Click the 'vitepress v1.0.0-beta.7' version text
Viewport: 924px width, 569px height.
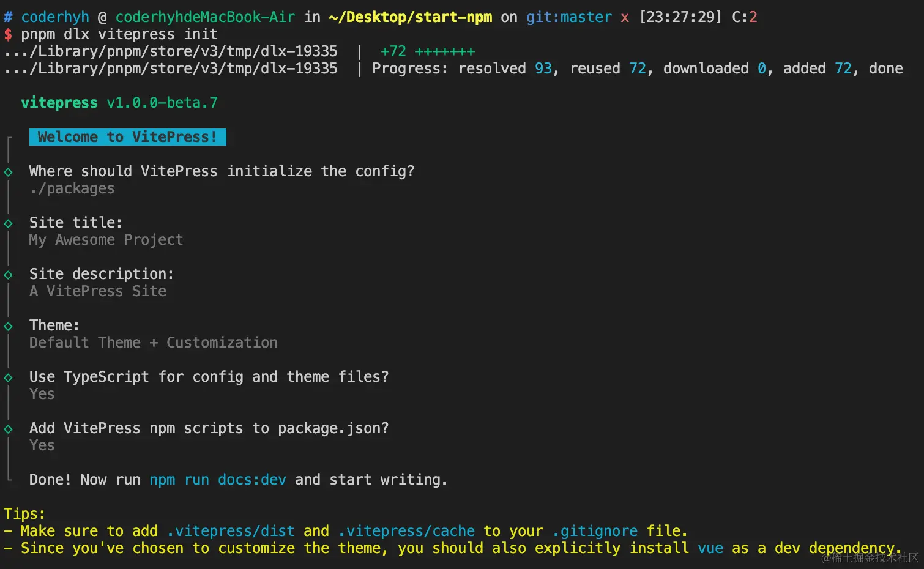pyautogui.click(x=119, y=103)
